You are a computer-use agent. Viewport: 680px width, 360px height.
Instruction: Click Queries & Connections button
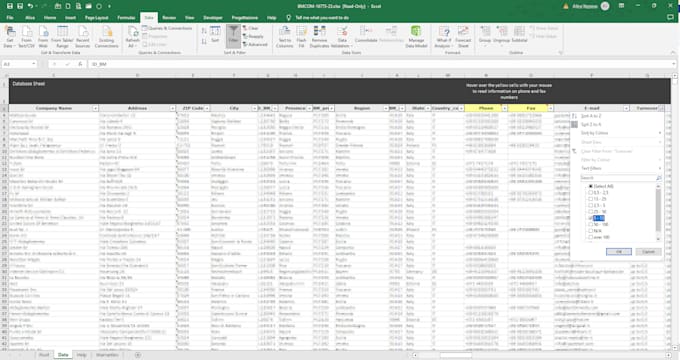pos(167,28)
